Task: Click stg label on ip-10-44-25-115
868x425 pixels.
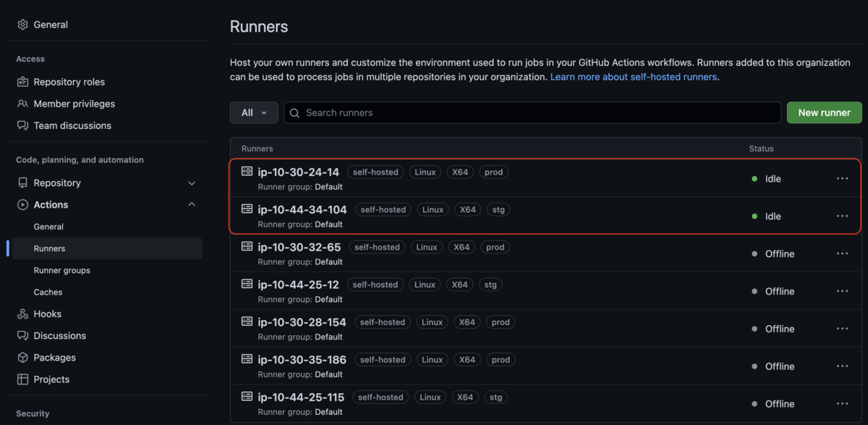Action: tap(495, 397)
